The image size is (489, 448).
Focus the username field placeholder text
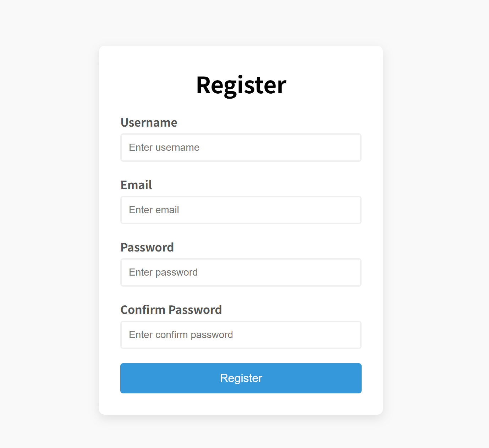coord(164,148)
